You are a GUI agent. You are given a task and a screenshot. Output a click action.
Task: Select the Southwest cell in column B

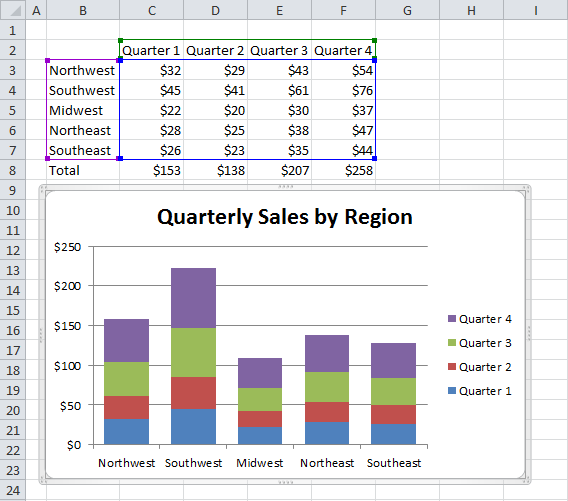[83, 90]
